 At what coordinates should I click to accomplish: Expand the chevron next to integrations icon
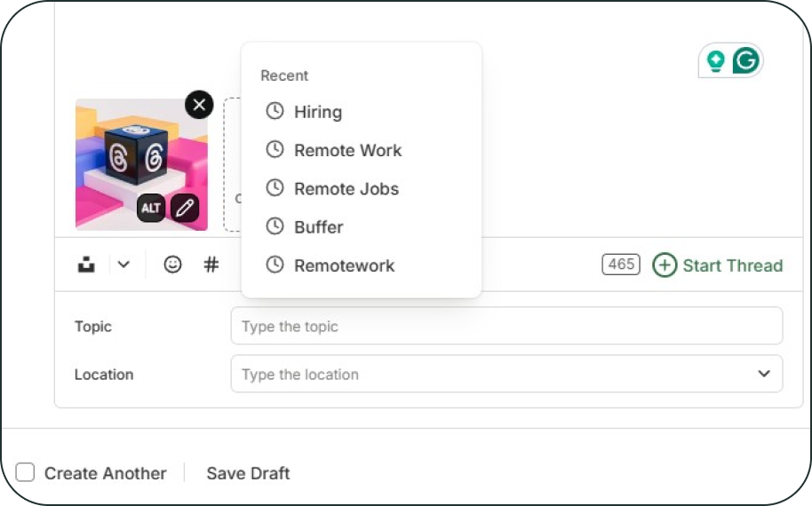point(123,265)
